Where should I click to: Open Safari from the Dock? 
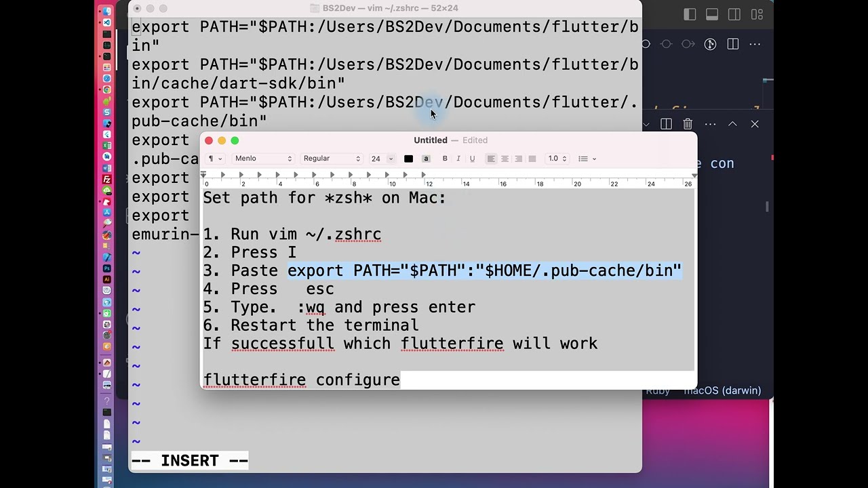pyautogui.click(x=106, y=79)
